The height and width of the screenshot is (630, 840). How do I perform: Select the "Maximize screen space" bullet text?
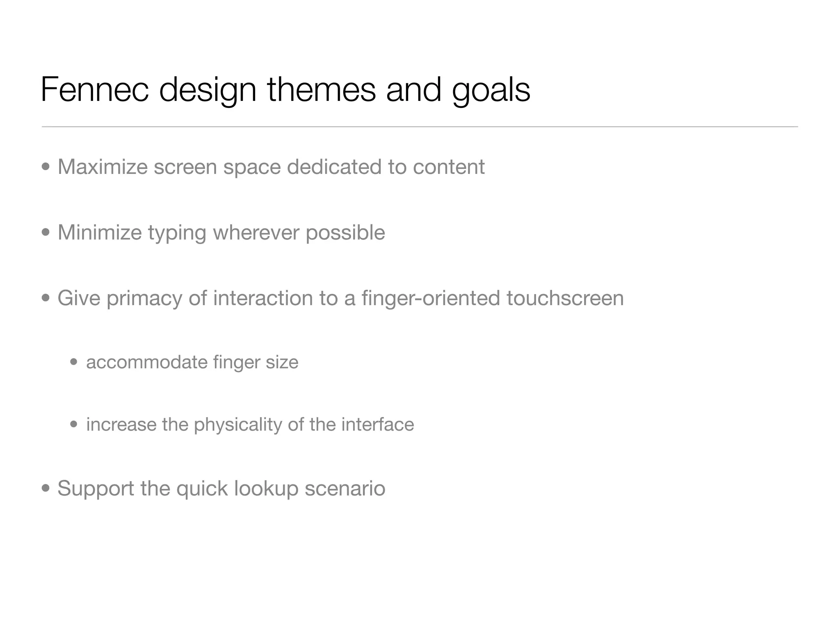click(271, 167)
